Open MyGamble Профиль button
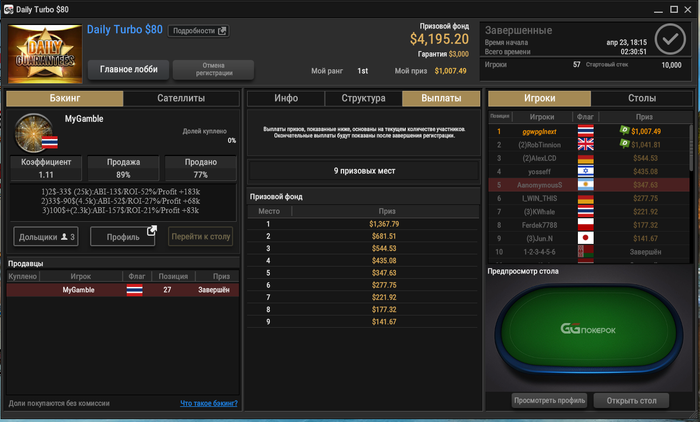 [x=123, y=237]
